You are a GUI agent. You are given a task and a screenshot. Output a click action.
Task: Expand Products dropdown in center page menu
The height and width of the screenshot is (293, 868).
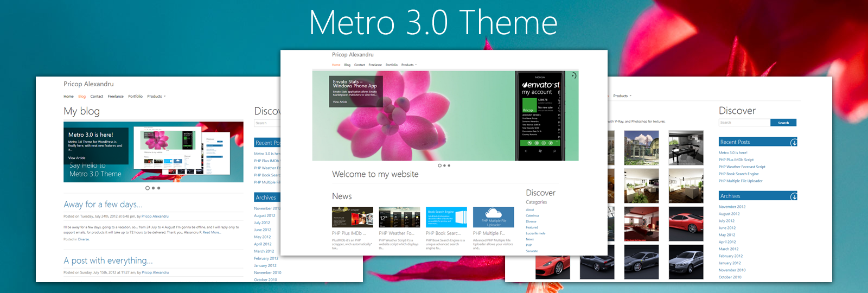pos(409,65)
